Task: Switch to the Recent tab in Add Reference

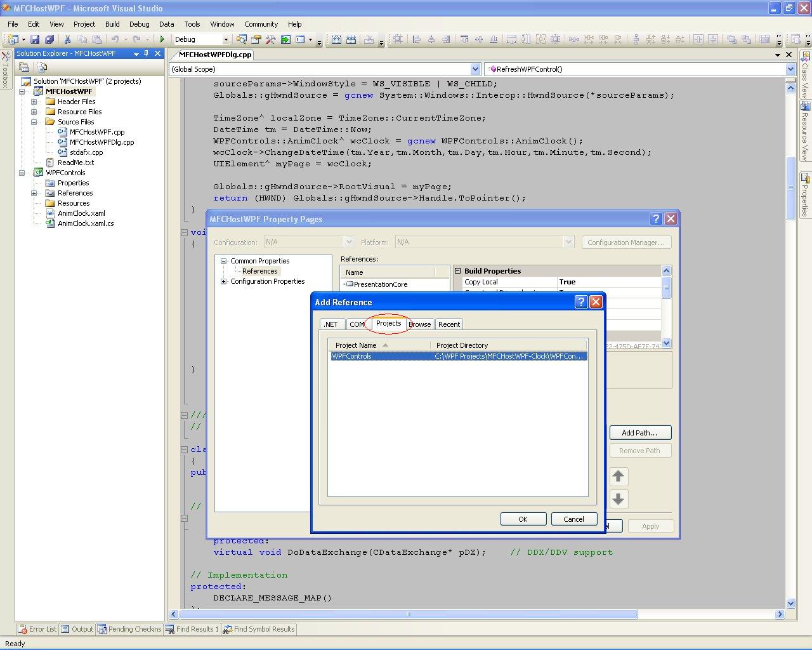Action: click(x=449, y=324)
